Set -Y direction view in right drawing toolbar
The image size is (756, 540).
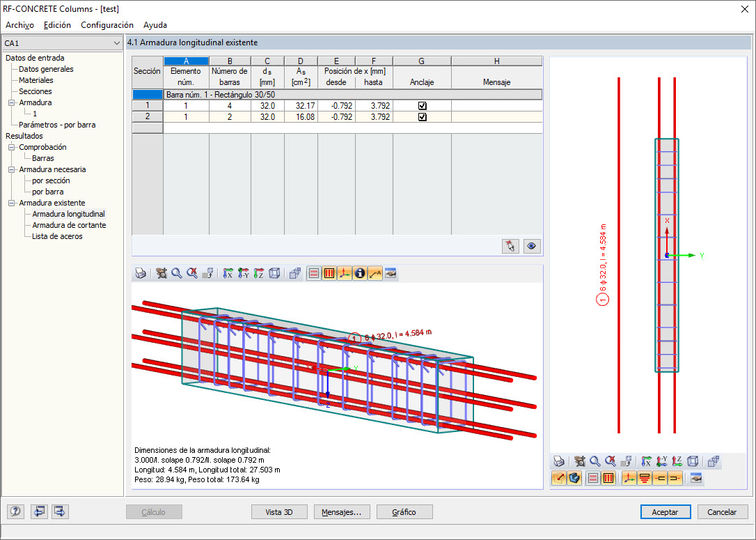662,462
